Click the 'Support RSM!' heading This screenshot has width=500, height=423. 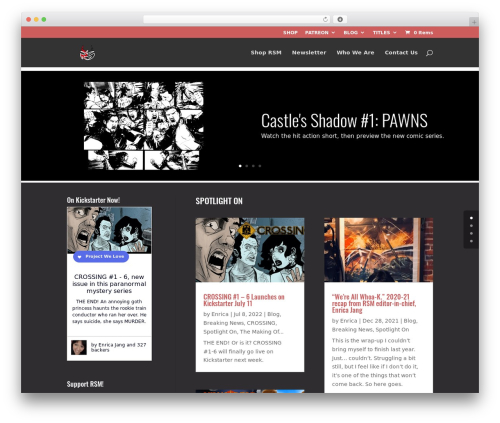(85, 384)
